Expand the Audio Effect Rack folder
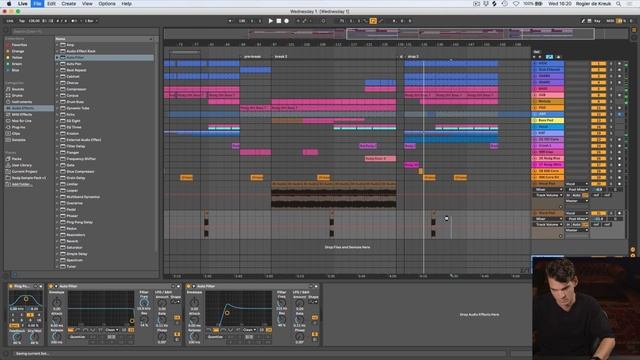Screen dimensions: 640x360 click(58, 51)
